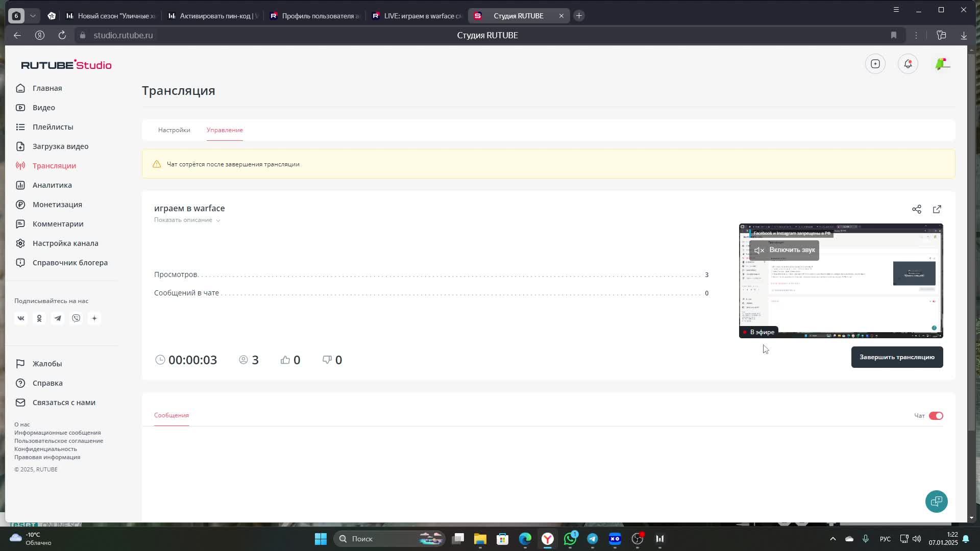
Task: Unmute preview with Включить звук
Action: (785, 250)
